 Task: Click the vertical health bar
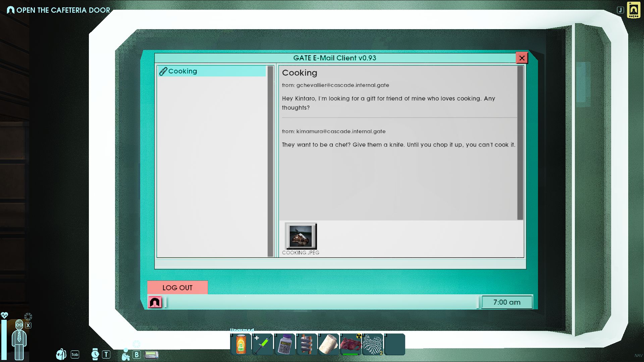coord(4,340)
